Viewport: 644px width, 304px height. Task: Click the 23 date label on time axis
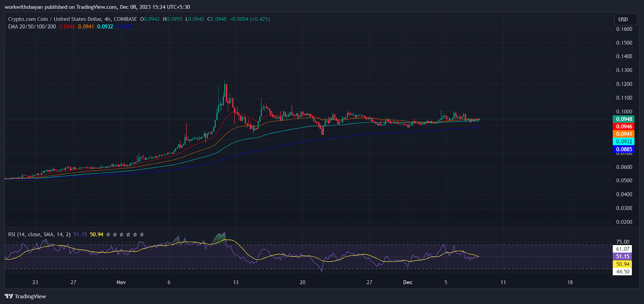[x=35, y=282]
